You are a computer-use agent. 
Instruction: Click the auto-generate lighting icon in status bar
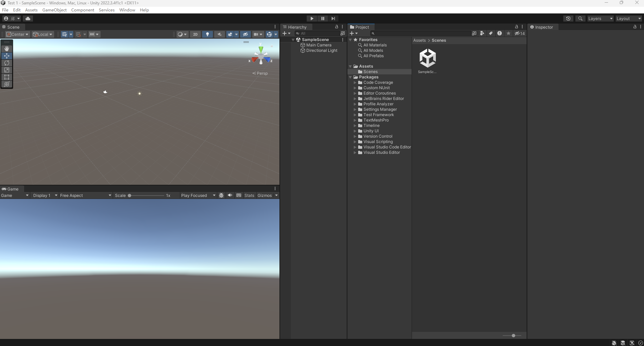coord(632,343)
